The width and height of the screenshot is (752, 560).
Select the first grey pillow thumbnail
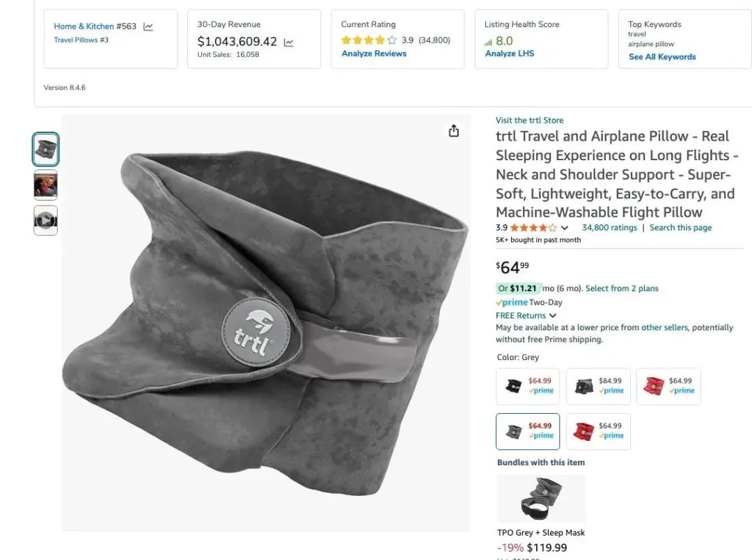45,149
